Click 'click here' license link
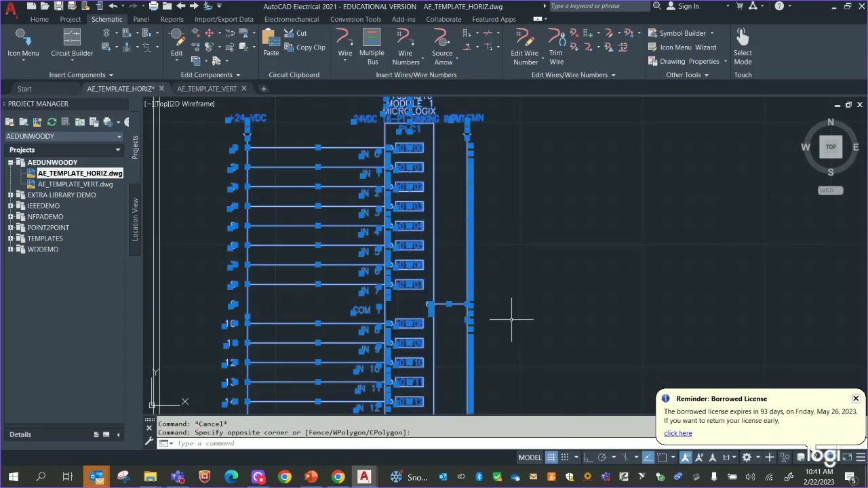 coord(678,433)
